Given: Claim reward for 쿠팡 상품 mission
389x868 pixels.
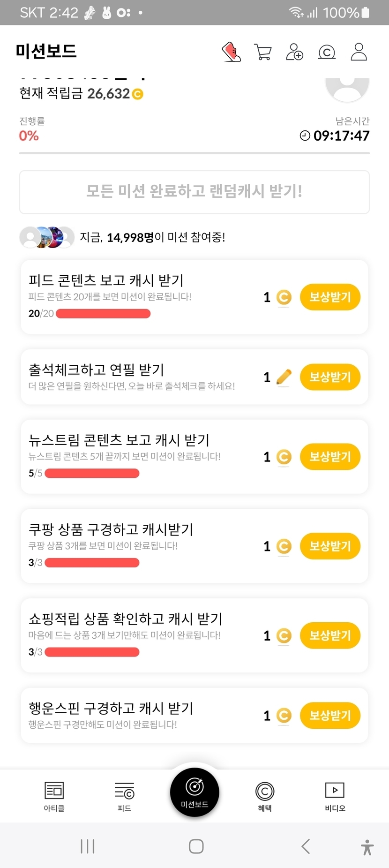Looking at the screenshot, I should coord(330,546).
